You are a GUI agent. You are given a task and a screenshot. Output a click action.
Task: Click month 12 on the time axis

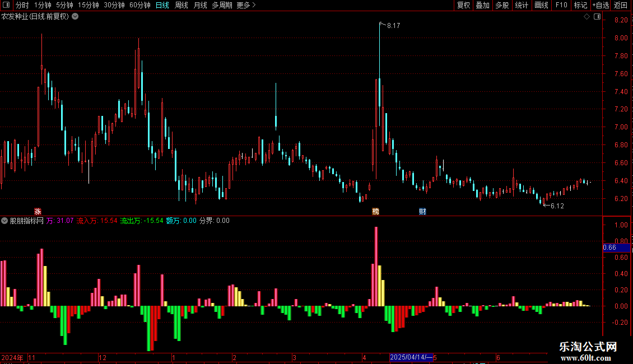[103, 357]
